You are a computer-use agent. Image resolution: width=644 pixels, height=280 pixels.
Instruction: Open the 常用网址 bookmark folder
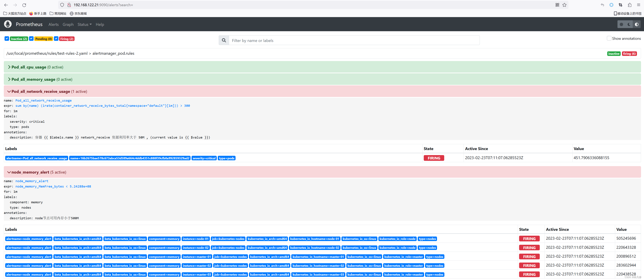(58, 13)
